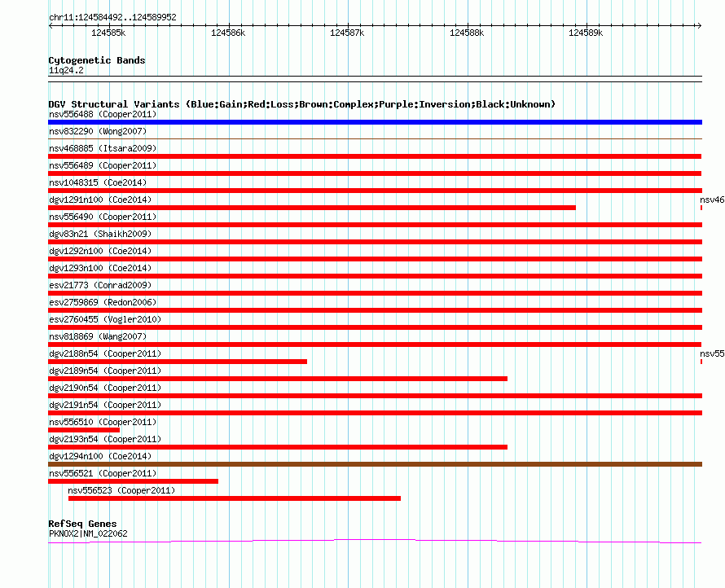Click the ruler's left end arrow
The height and width of the screenshot is (588, 725).
coord(51,25)
